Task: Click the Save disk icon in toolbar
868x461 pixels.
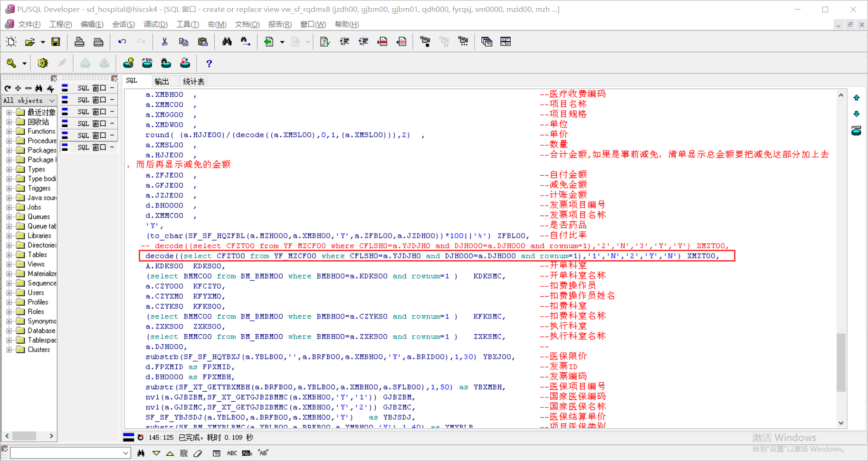Action: click(56, 42)
